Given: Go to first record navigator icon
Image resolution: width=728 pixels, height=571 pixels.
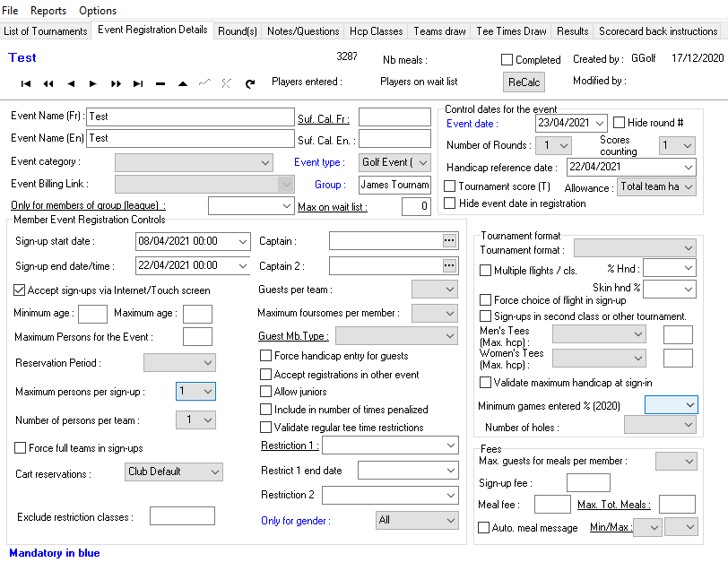Looking at the screenshot, I should coord(26,83).
